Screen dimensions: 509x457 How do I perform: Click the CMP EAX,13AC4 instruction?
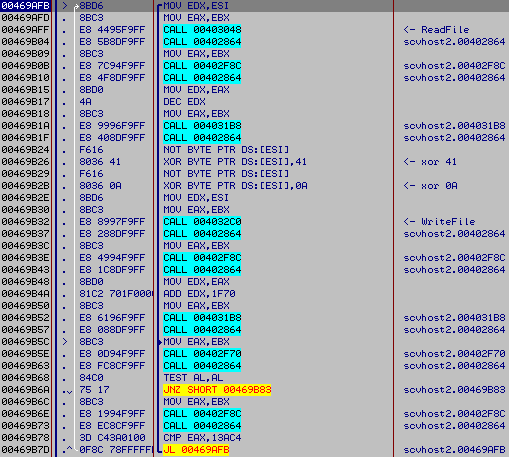pyautogui.click(x=202, y=438)
